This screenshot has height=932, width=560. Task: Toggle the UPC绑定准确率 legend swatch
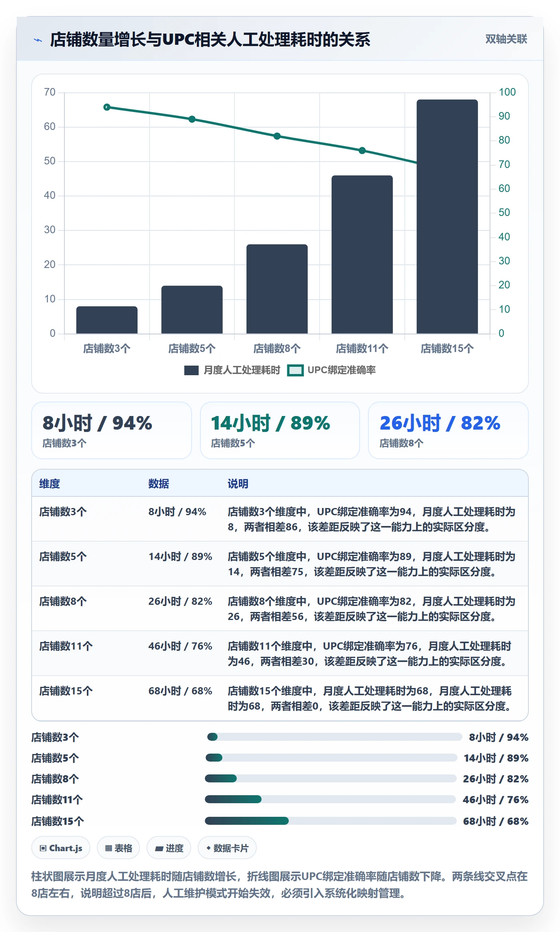point(295,370)
